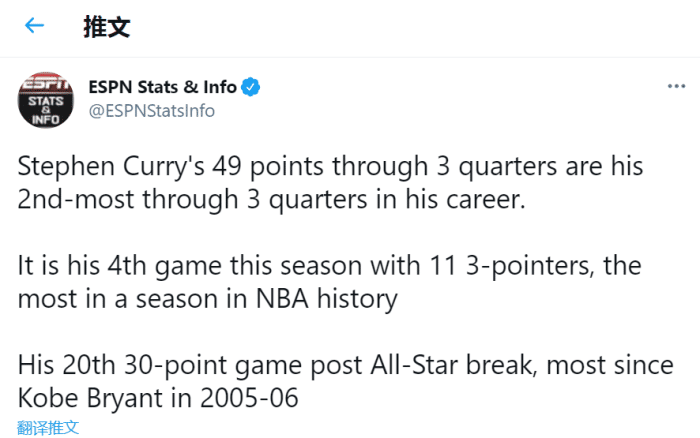
Task: Select the first paragraph about 3 quarters
Action: (x=330, y=183)
